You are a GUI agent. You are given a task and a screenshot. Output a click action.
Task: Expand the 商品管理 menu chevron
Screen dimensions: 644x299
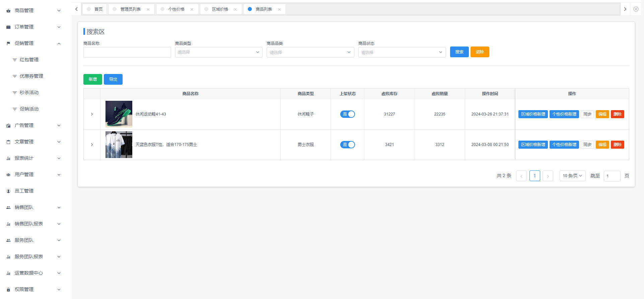tap(59, 11)
